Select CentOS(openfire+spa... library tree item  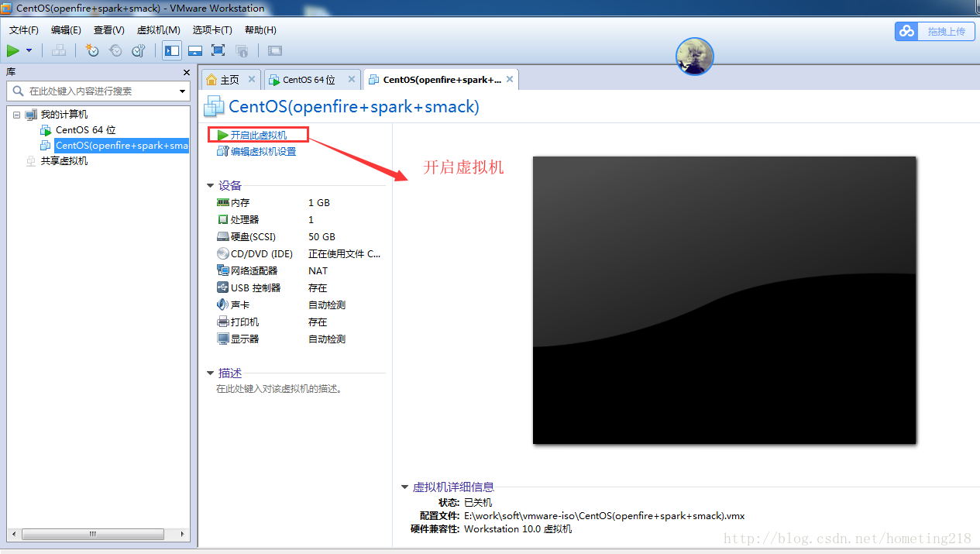coord(122,146)
